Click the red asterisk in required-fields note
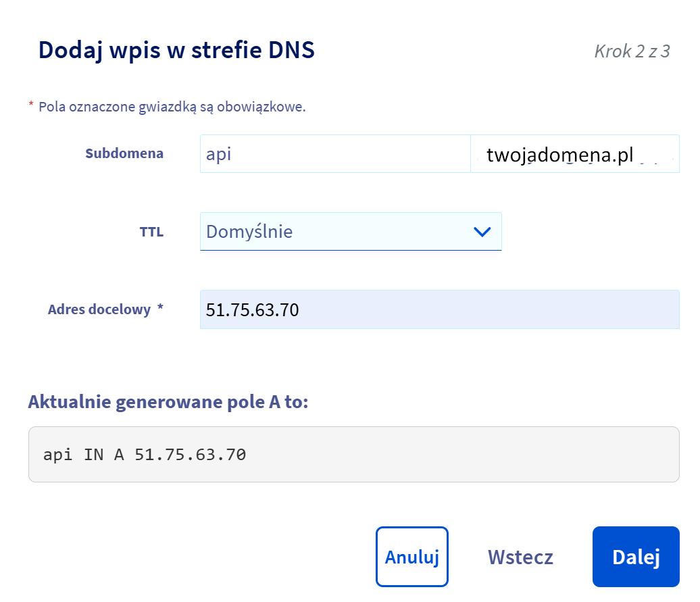The width and height of the screenshot is (700, 602). [31, 105]
